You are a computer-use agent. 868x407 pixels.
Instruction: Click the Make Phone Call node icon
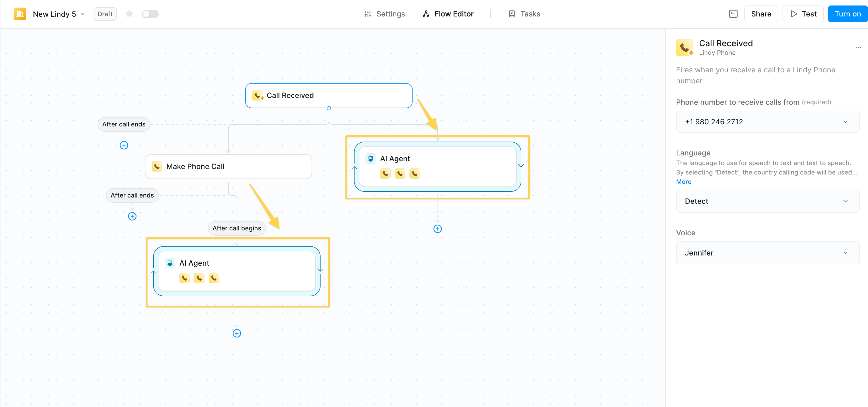click(157, 166)
